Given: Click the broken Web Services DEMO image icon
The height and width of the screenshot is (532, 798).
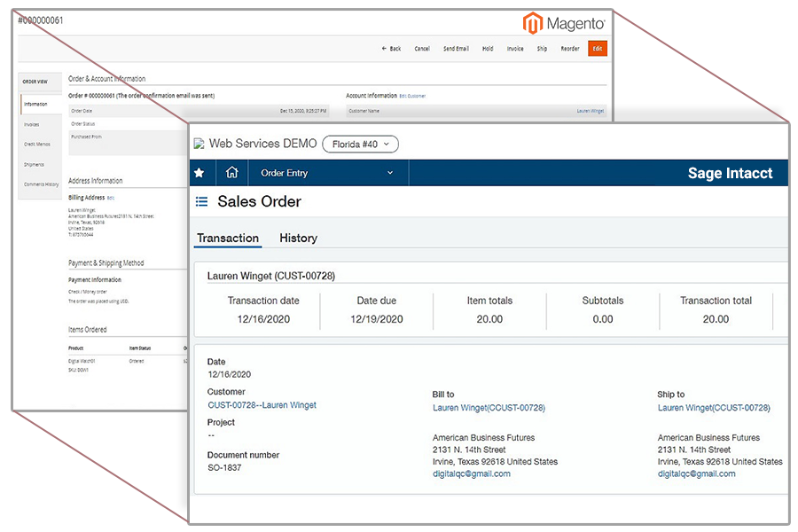Looking at the screenshot, I should coord(199,144).
